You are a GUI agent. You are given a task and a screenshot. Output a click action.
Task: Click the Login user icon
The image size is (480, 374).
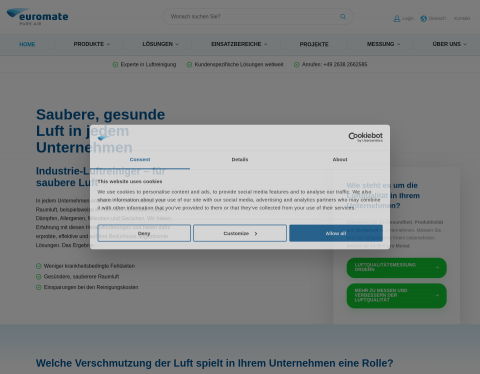pyautogui.click(x=397, y=19)
